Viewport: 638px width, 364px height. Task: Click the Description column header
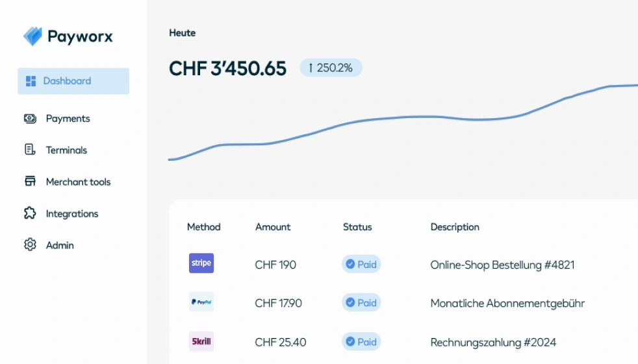(455, 227)
